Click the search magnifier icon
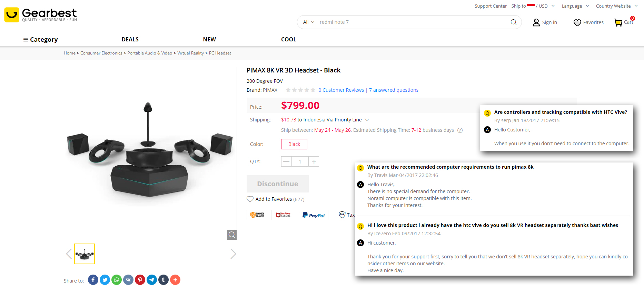 [x=514, y=22]
